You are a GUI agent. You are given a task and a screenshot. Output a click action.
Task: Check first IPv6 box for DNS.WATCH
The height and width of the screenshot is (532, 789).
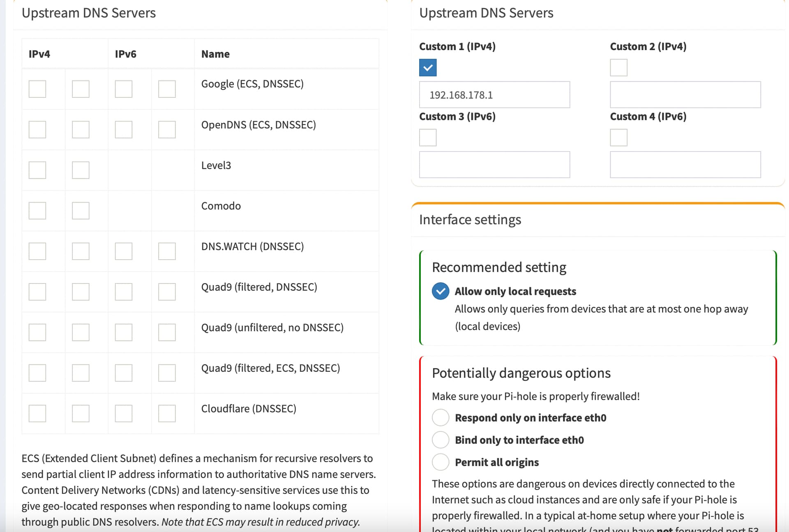(x=124, y=251)
